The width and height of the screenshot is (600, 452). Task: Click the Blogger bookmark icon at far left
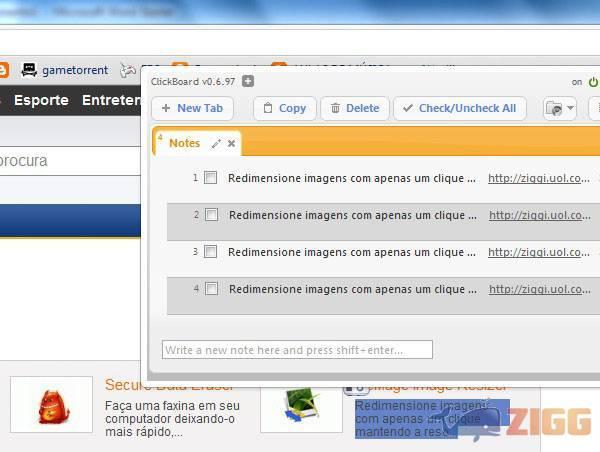[4, 70]
